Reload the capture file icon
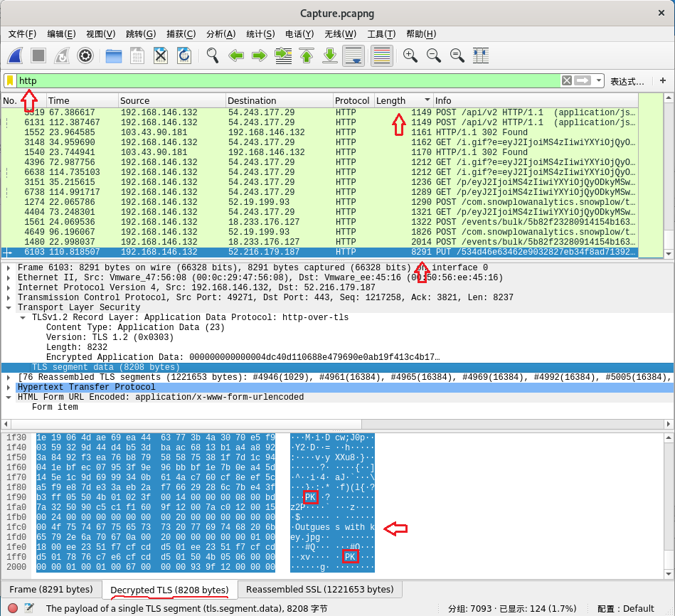The width and height of the screenshot is (675, 616). [x=184, y=55]
